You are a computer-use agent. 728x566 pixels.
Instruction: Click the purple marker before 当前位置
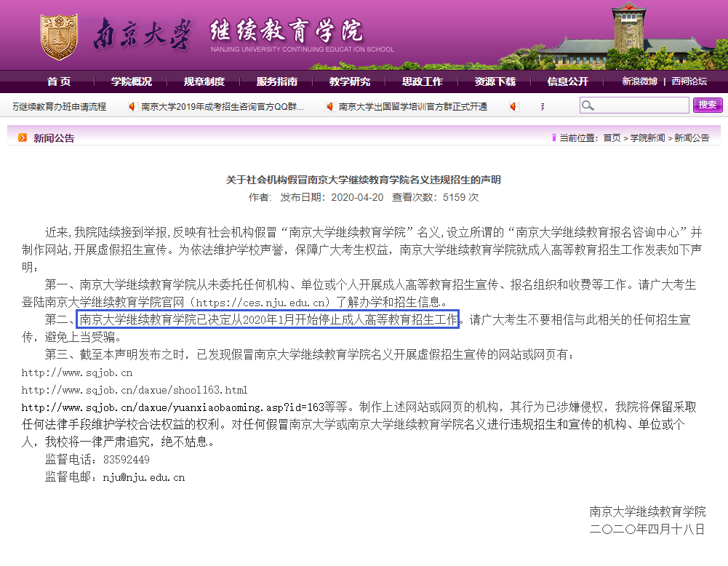[554, 137]
